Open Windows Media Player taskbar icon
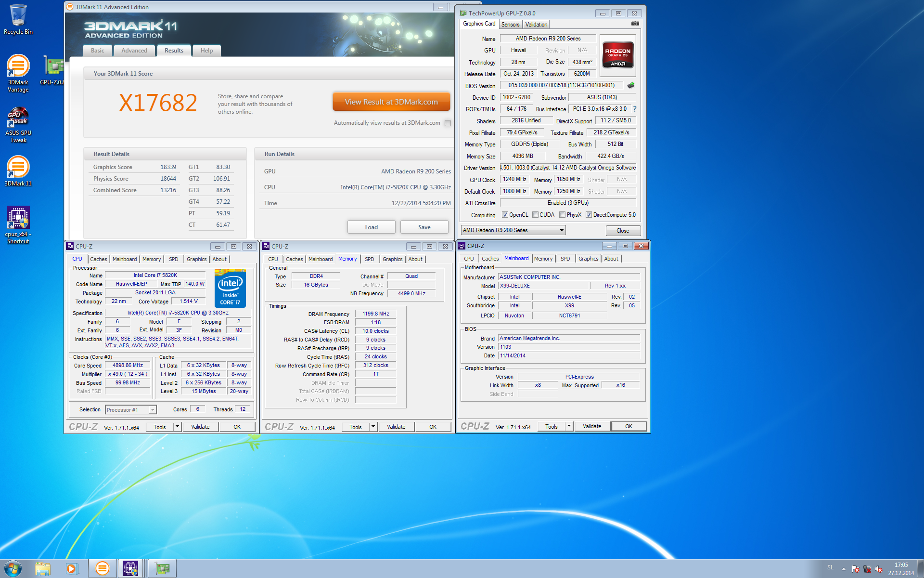Screen dimensions: 924x578 coord(71,569)
